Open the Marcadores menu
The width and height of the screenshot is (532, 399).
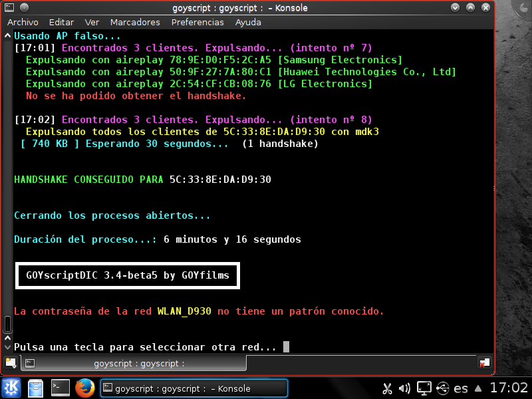pos(135,22)
